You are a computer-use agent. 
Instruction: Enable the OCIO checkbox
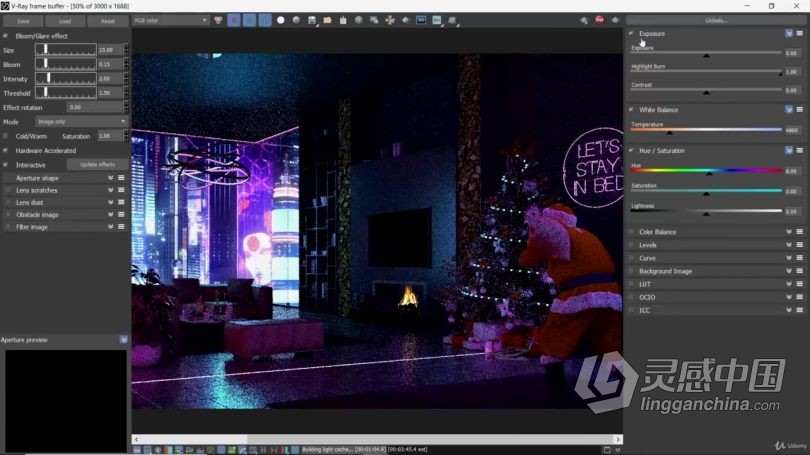pos(631,297)
